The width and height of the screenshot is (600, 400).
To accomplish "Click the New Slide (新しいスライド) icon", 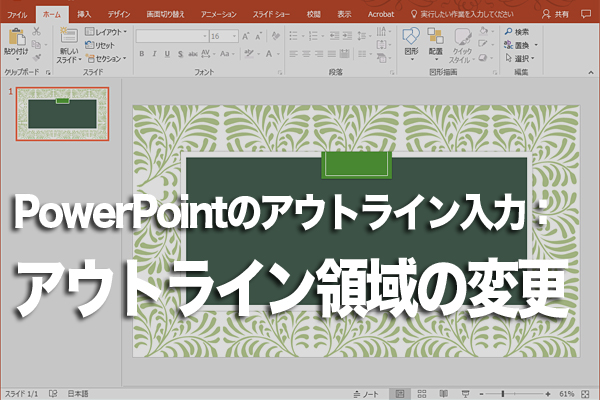I will (69, 36).
